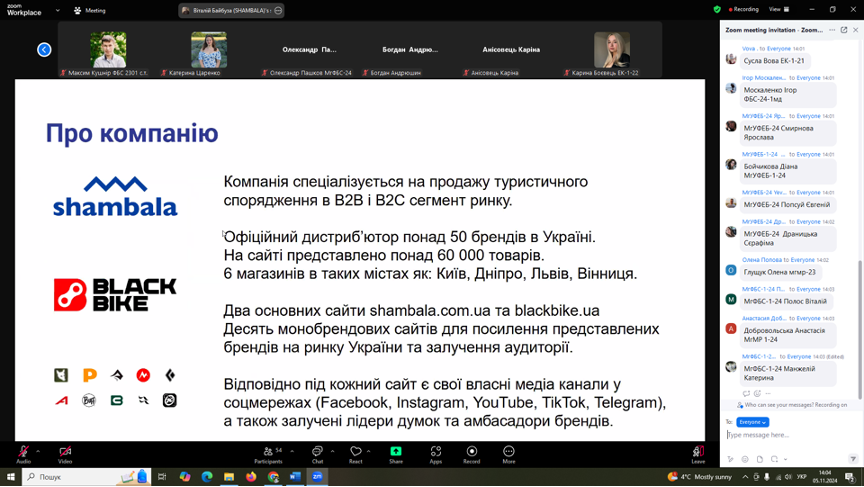Expand reactions options arrow
This screenshot has width=864, height=487.
(x=369, y=451)
